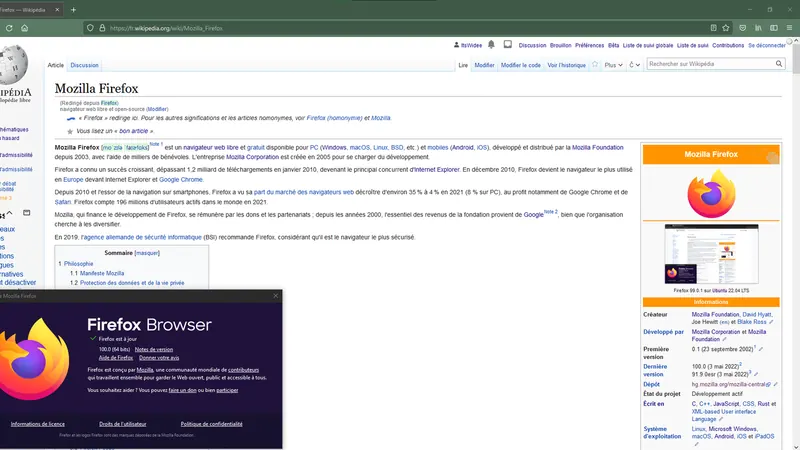This screenshot has height=450, width=800.
Task: Open a new tab with the plus icon
Action: coord(73,10)
